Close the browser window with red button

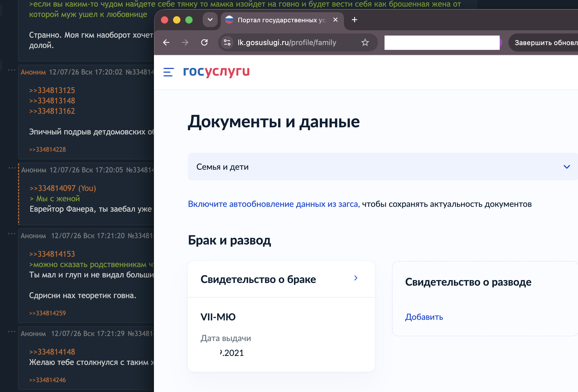pyautogui.click(x=165, y=20)
